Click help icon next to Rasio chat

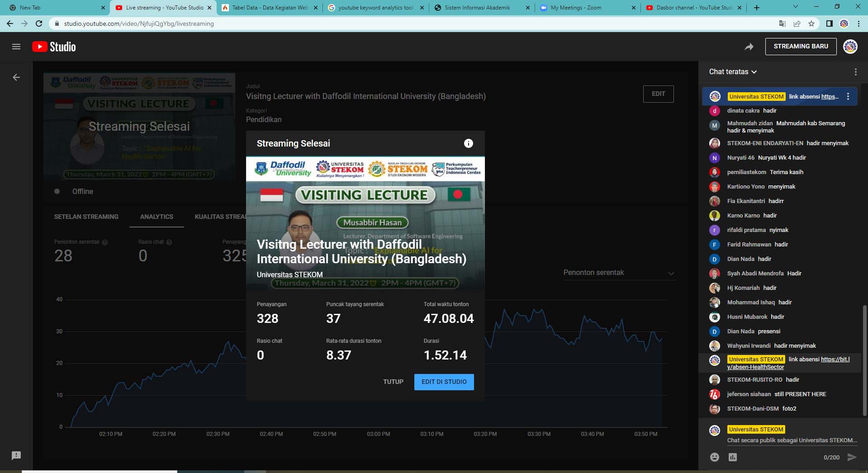coord(169,242)
